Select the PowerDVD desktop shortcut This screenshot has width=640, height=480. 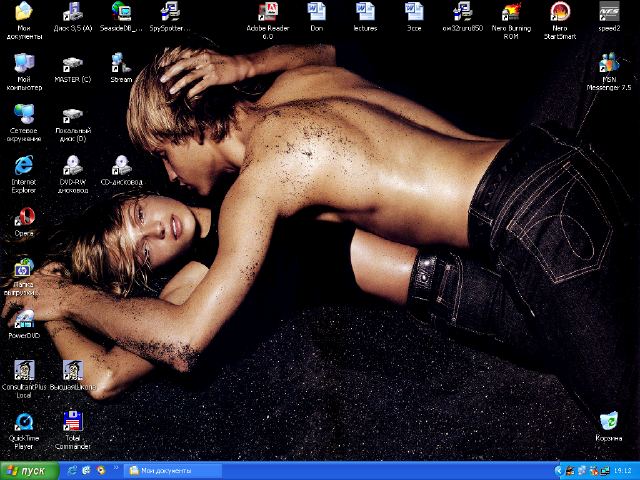(23, 320)
